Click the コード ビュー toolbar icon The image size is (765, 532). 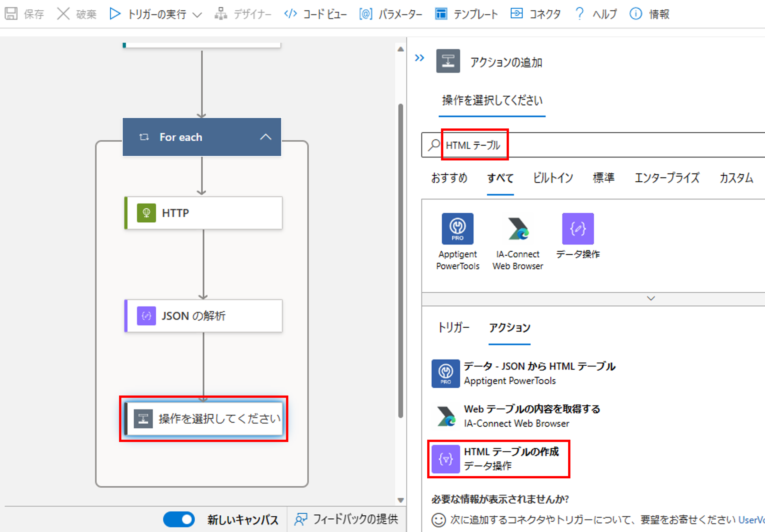(290, 14)
